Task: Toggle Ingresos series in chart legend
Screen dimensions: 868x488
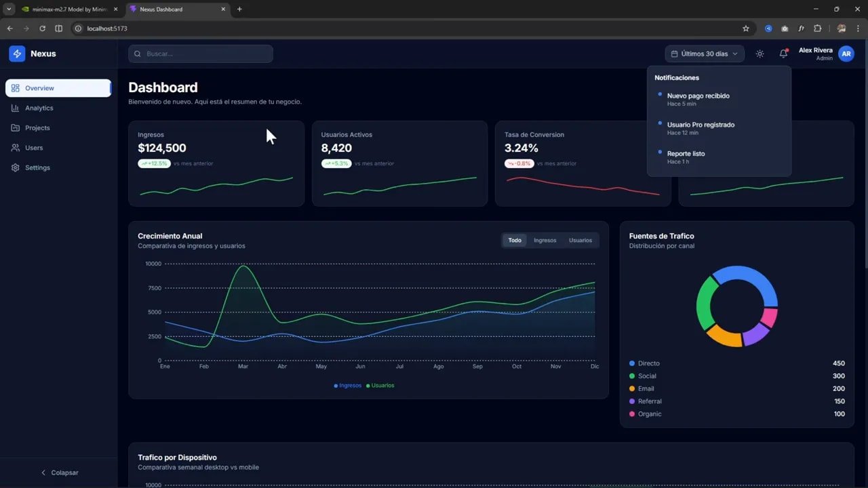Action: (348, 386)
